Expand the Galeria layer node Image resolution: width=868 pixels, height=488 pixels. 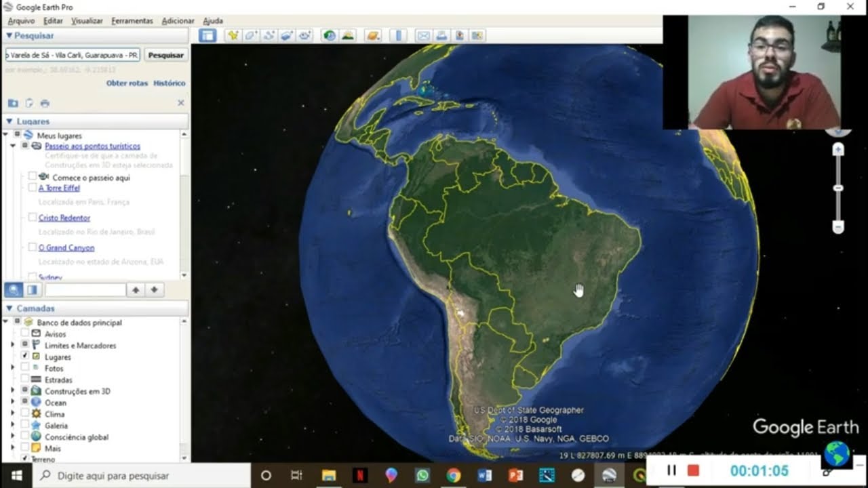[x=12, y=425]
